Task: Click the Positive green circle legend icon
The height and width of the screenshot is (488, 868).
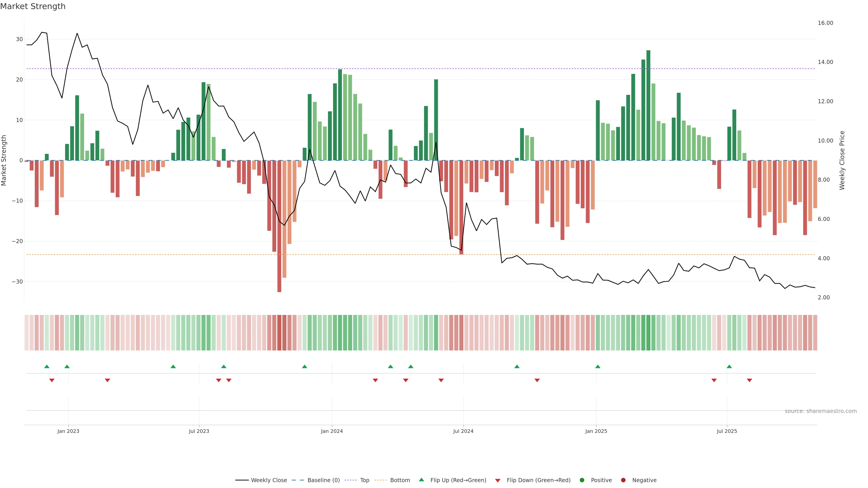Action: tap(582, 480)
